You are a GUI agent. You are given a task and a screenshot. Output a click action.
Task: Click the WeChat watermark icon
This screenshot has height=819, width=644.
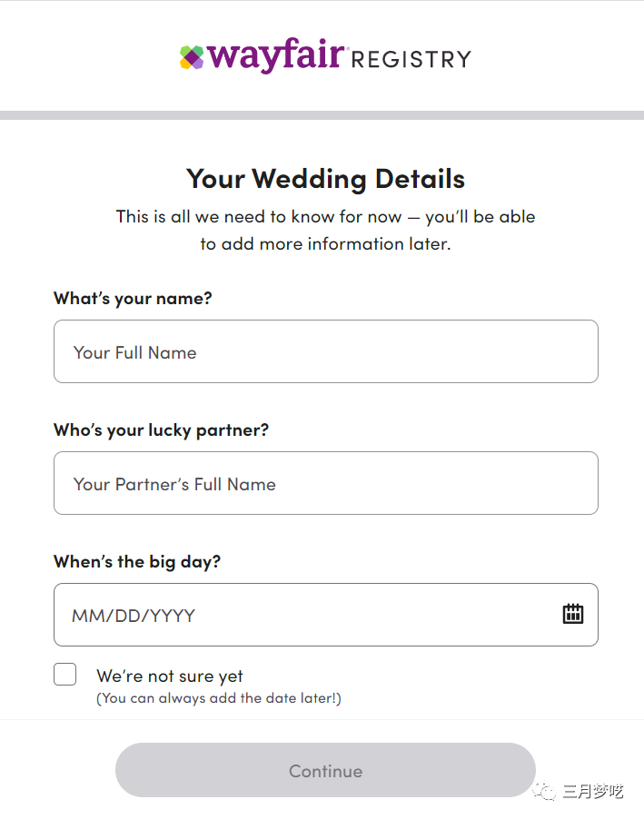pyautogui.click(x=546, y=792)
